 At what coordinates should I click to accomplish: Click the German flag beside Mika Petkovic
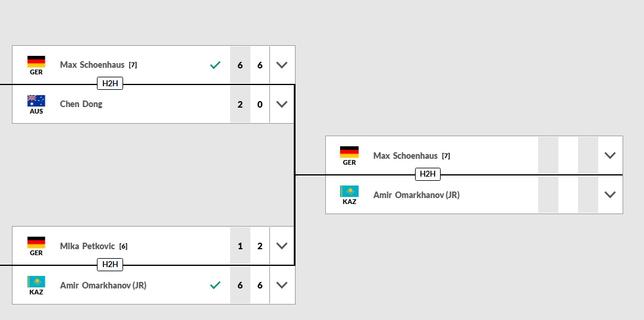[36, 242]
